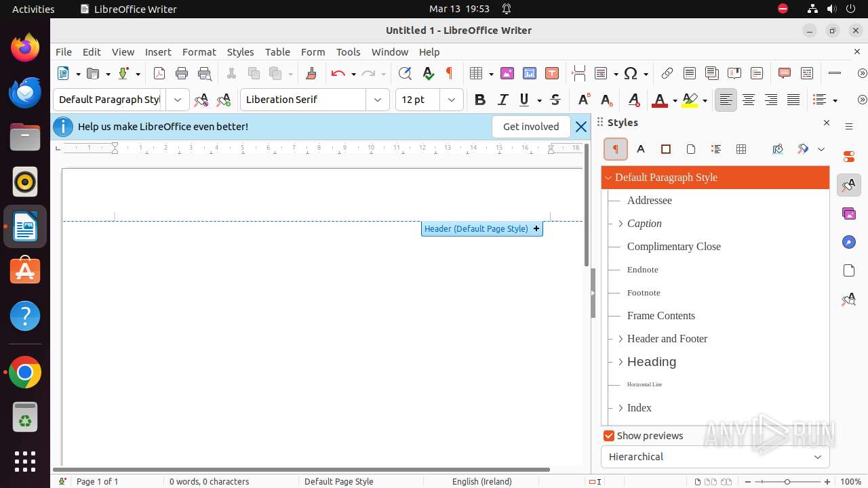Open font name dropdown arrow
Image resolution: width=868 pixels, height=488 pixels.
click(378, 100)
